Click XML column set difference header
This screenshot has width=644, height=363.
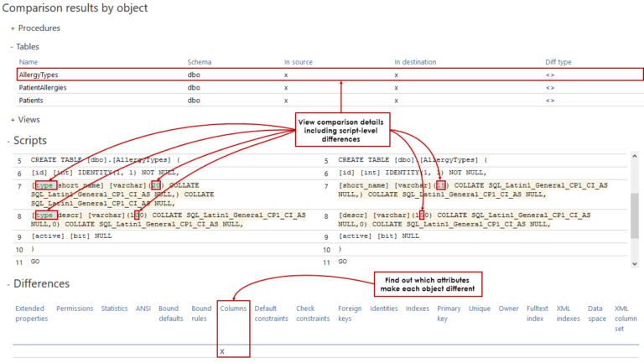(x=626, y=319)
